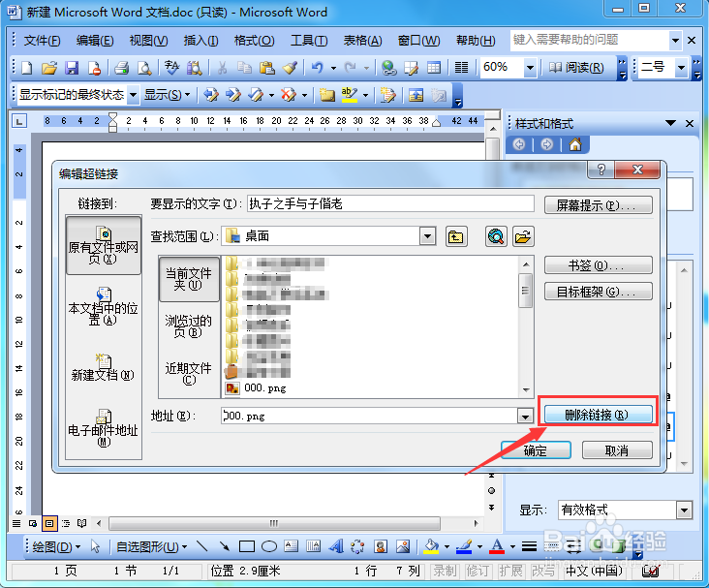Click the Insert Hyperlink globe icon
This screenshot has width=709, height=588.
[388, 68]
